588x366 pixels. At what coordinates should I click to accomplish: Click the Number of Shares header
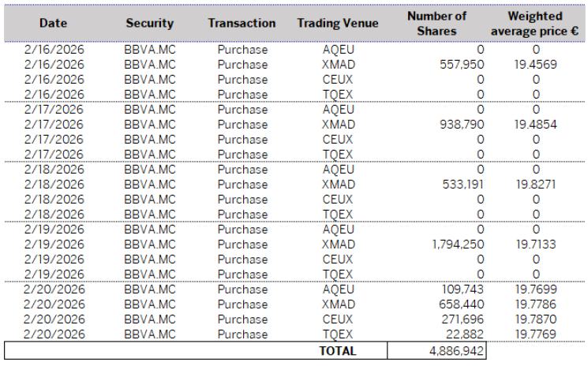[436, 24]
